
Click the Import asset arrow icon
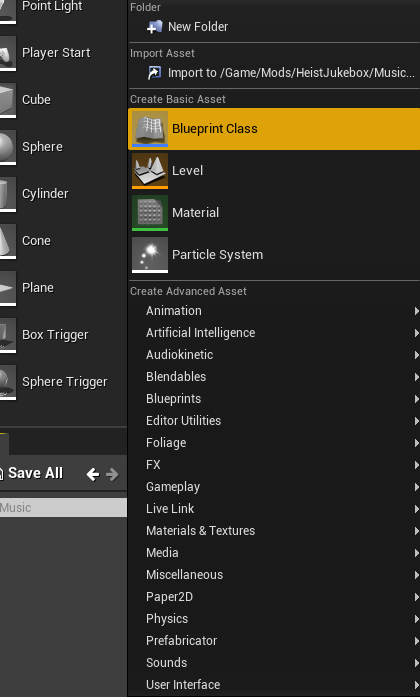[155, 73]
